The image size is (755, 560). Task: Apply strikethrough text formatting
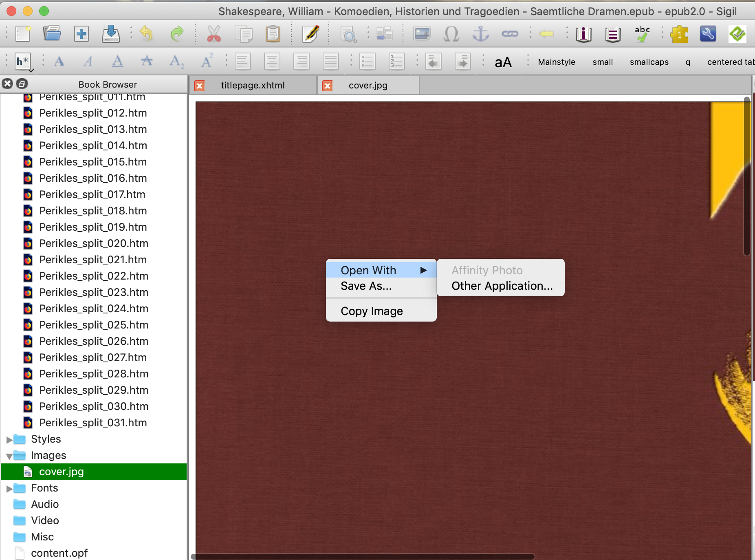147,62
